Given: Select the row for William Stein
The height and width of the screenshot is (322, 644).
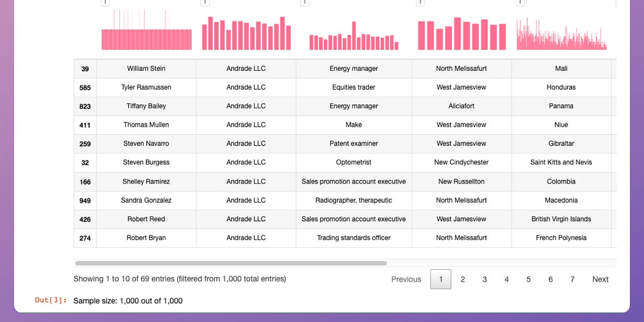Looking at the screenshot, I should coord(145,68).
